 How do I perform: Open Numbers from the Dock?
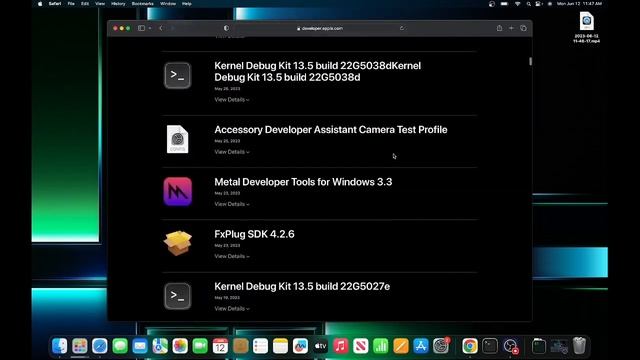tap(381, 346)
